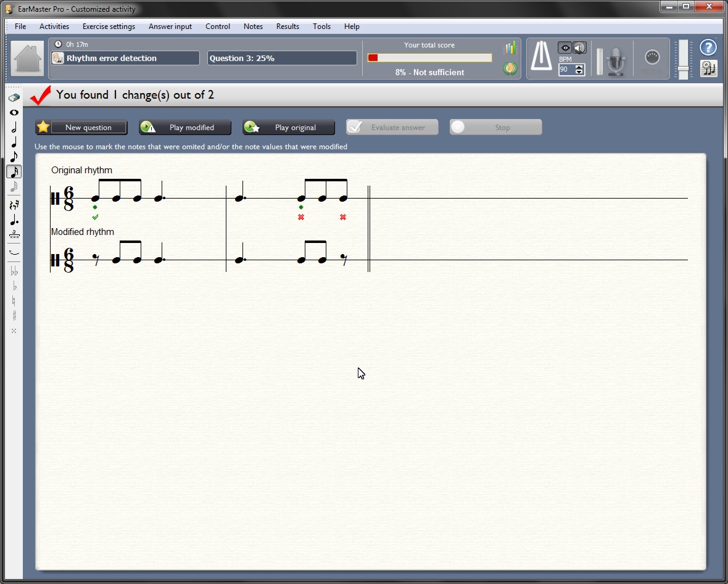Viewport: 728px width, 584px height.
Task: Toggle the metronome visual eye indicator
Action: [x=565, y=48]
